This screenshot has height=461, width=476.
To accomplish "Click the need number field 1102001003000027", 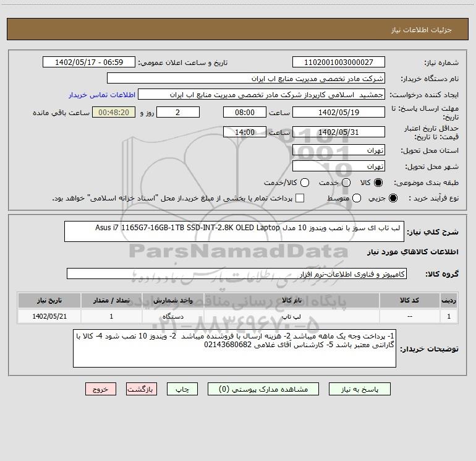I will click(339, 62).
